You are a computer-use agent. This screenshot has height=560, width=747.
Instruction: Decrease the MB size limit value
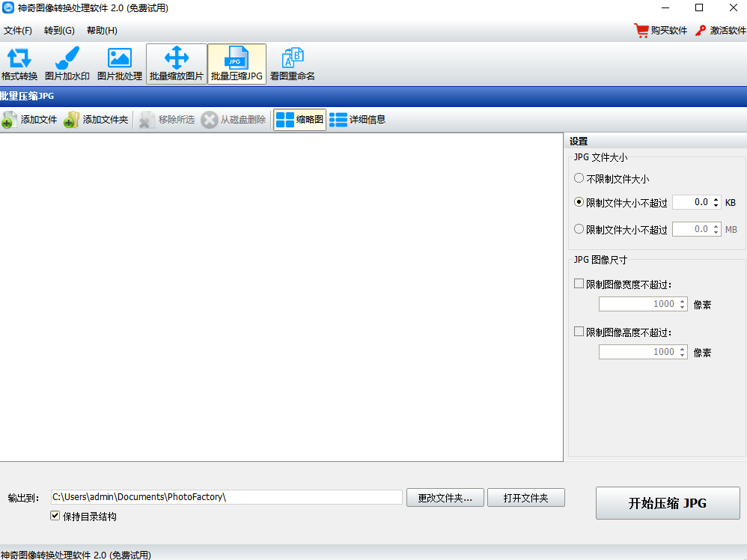pos(716,233)
